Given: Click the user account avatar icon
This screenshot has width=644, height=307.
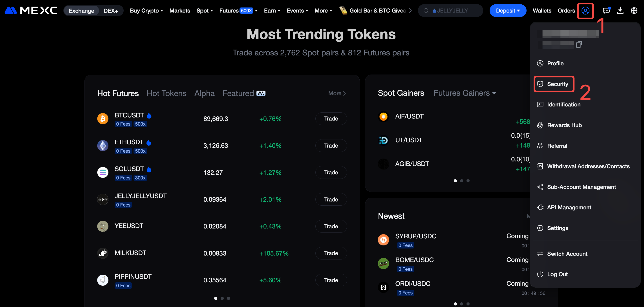Looking at the screenshot, I should tap(585, 11).
